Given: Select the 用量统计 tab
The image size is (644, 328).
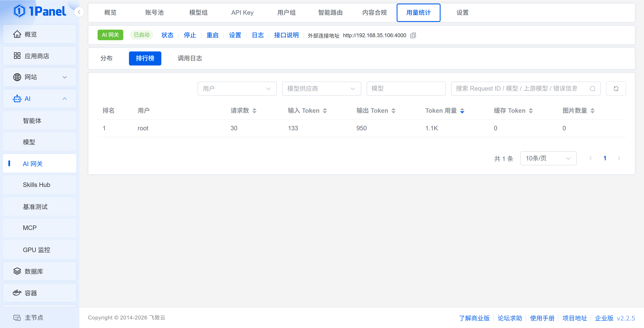Looking at the screenshot, I should pyautogui.click(x=418, y=13).
